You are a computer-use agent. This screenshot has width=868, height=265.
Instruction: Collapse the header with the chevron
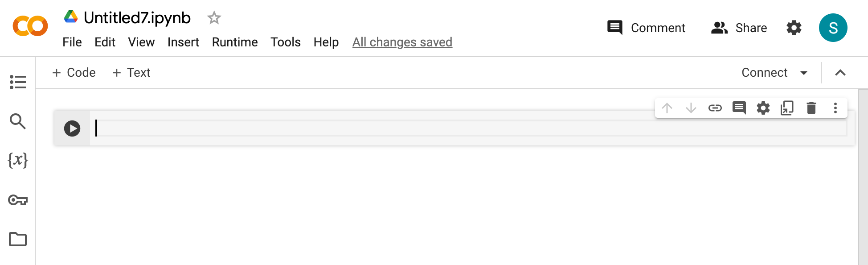[840, 73]
